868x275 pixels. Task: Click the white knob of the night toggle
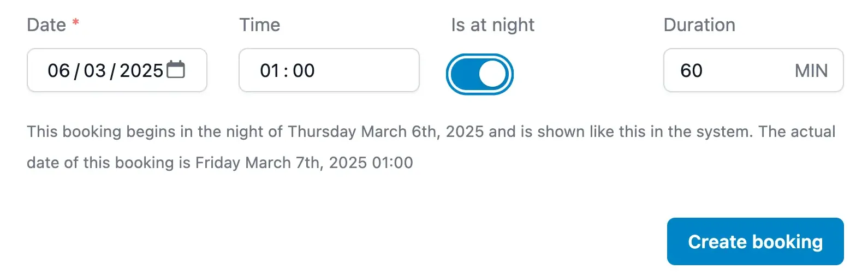[493, 74]
